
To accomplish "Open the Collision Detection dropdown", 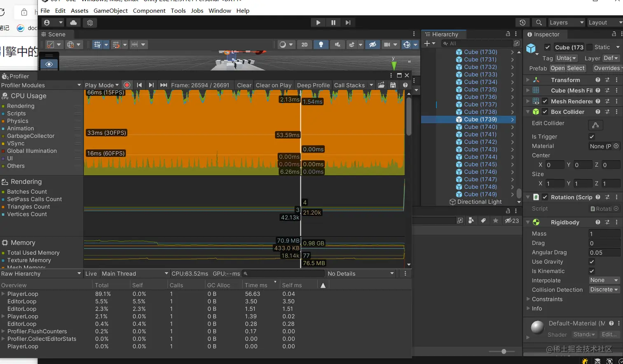I will tap(604, 290).
